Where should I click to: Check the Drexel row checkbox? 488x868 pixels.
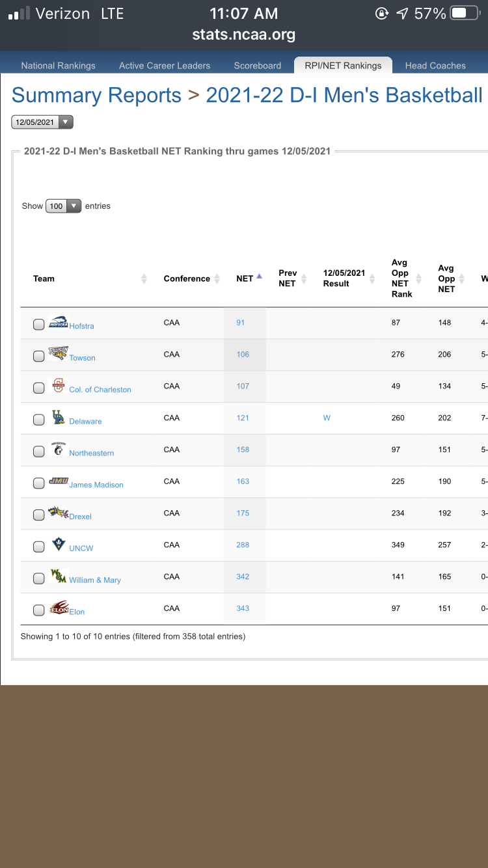(x=38, y=515)
